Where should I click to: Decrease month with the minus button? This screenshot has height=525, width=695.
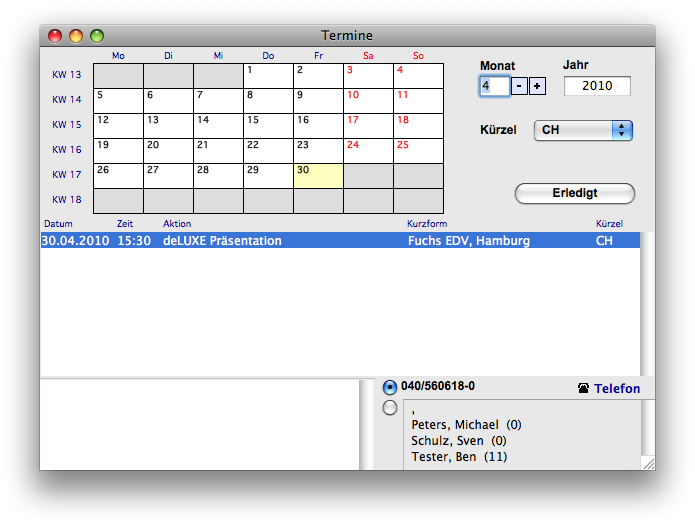click(x=519, y=86)
